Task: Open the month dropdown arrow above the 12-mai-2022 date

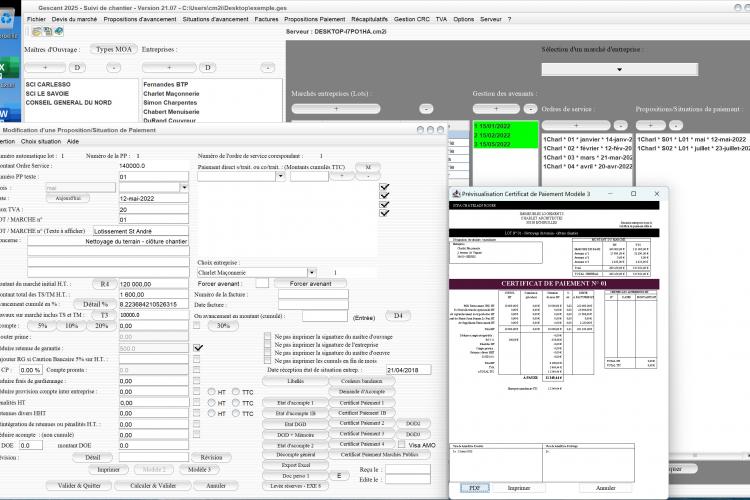Action: point(184,188)
